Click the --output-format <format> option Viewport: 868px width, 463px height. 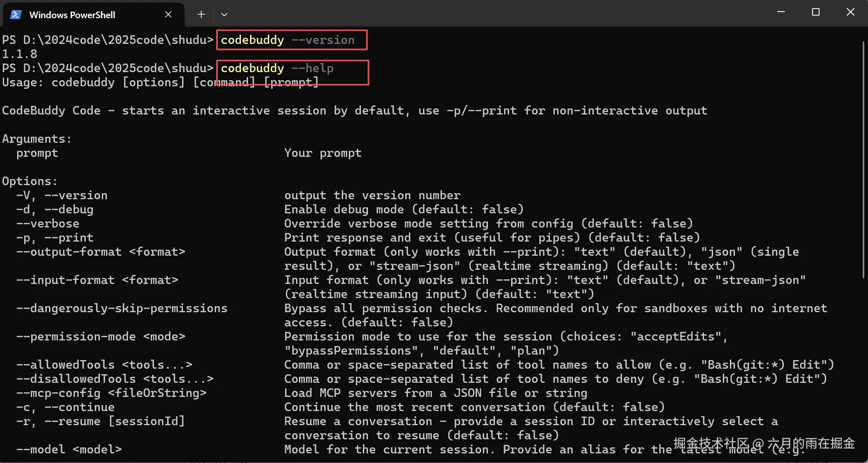click(101, 252)
